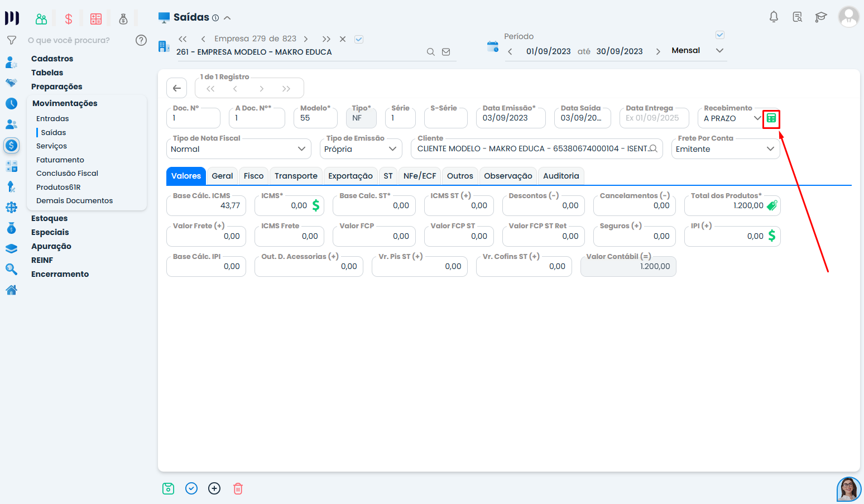Toggle the checkbox next to company navigation
This screenshot has width=864, height=504.
pos(359,39)
